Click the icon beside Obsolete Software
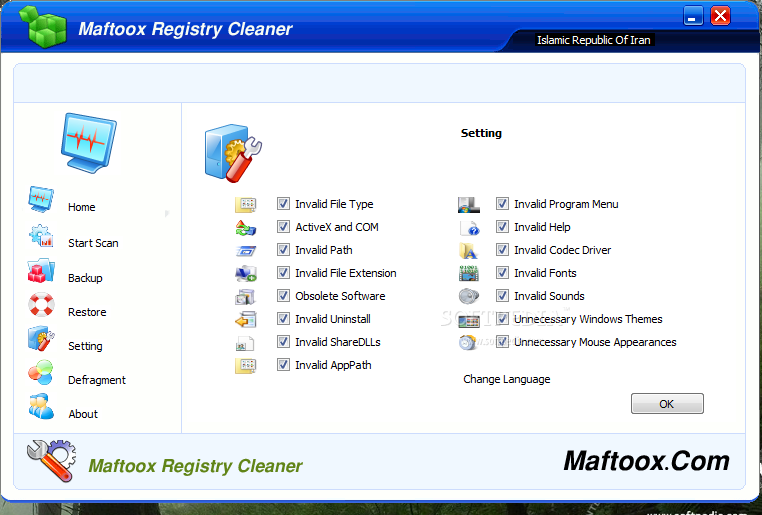Screen dimensions: 762x515 (x=246, y=296)
